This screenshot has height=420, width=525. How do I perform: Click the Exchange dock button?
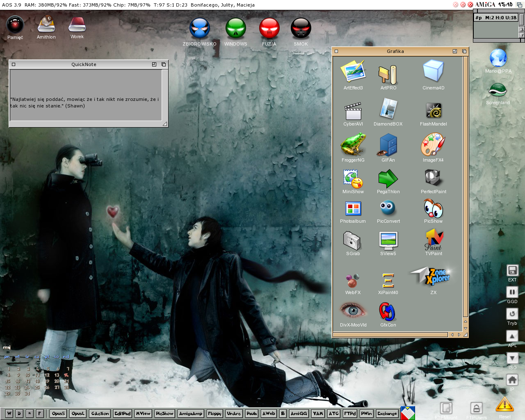coord(387,413)
